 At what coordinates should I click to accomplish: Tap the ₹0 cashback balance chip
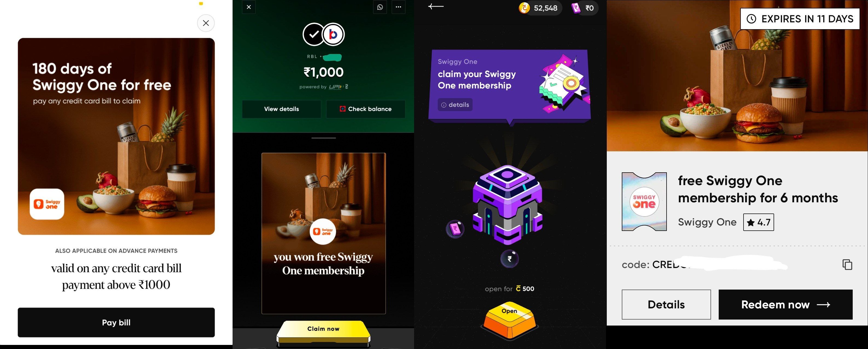(584, 8)
